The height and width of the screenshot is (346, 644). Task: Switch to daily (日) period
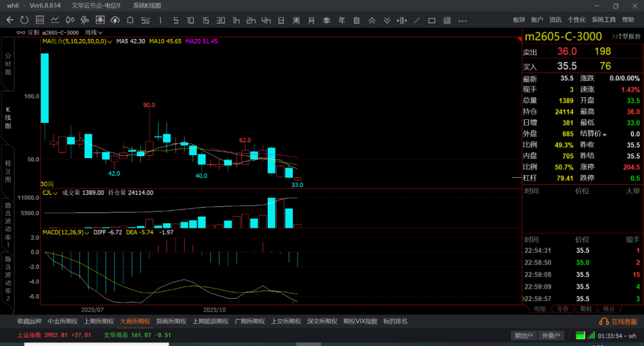281,20
